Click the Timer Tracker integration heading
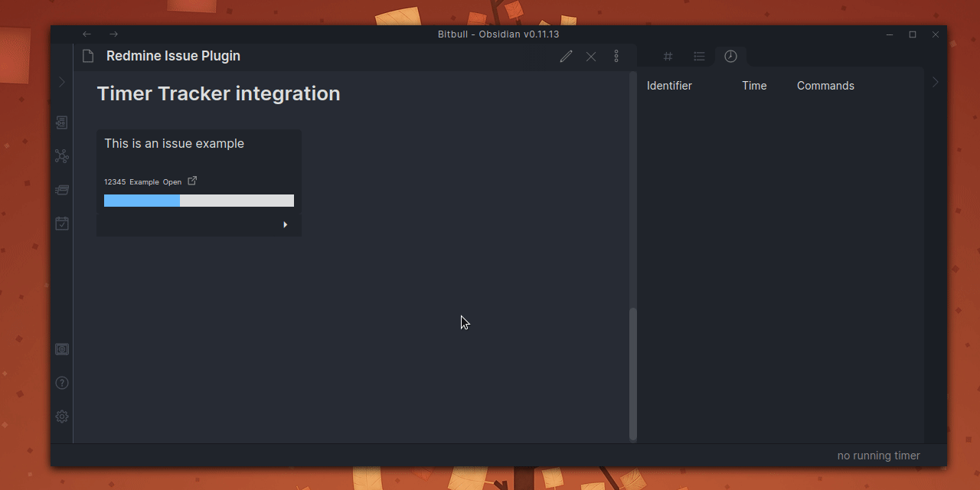 [x=218, y=93]
